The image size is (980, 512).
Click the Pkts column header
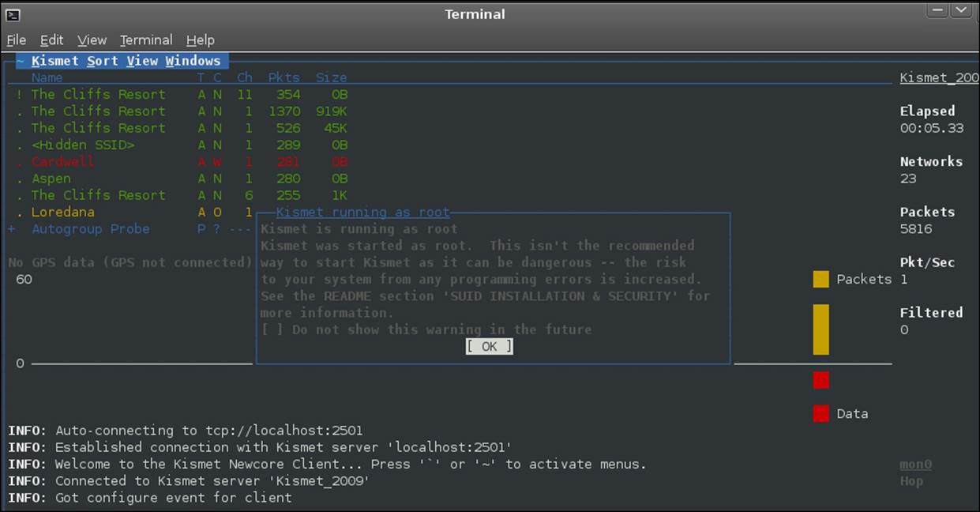point(284,77)
